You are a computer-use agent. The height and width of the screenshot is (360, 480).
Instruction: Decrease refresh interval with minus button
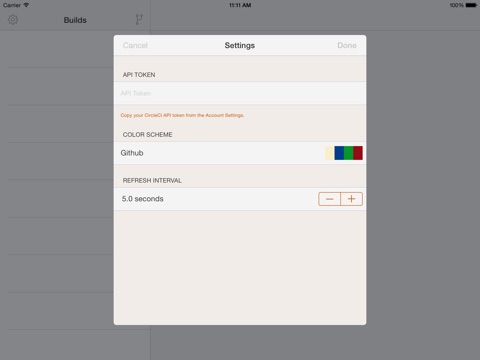[329, 199]
